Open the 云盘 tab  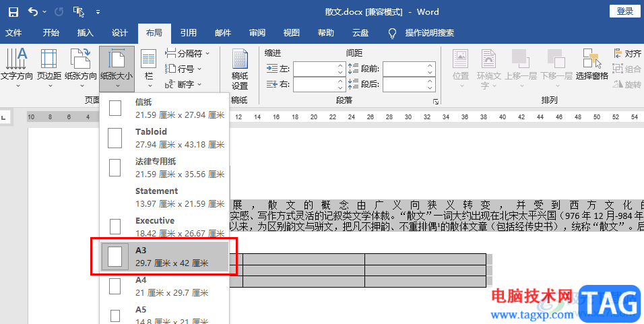tap(360, 33)
